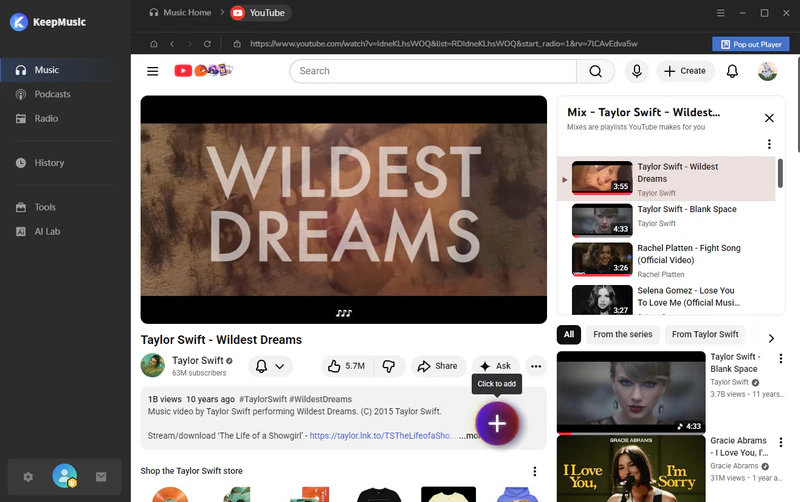The width and height of the screenshot is (800, 502).
Task: Click the KeepMusic logo icon
Action: point(19,22)
